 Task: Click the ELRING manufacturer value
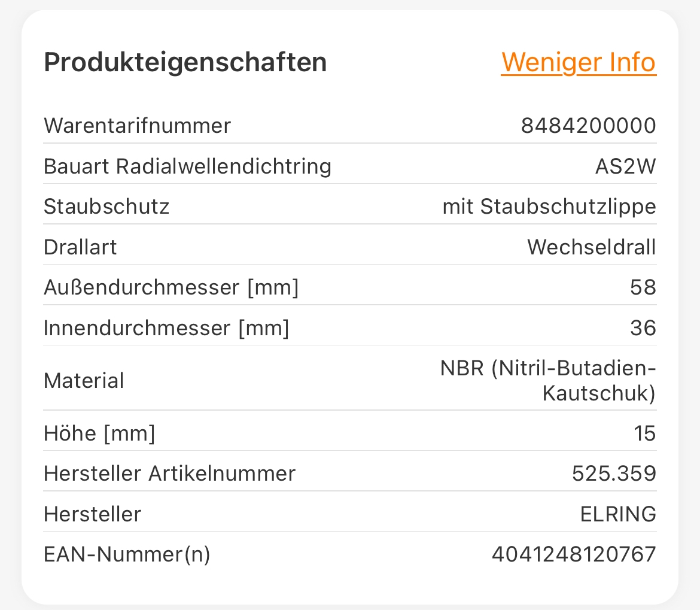[x=618, y=514]
